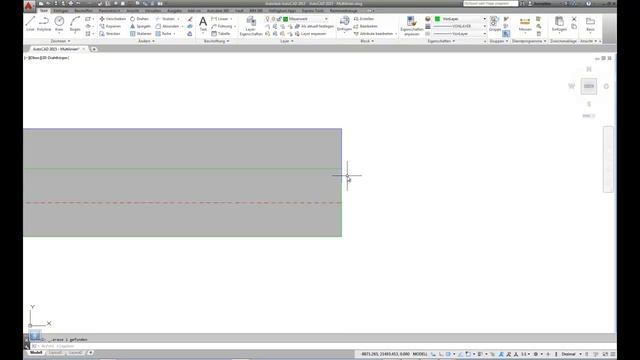This screenshot has width=640, height=360.
Task: Click the rectangle tool in Zeichnen panel
Action: point(88,19)
